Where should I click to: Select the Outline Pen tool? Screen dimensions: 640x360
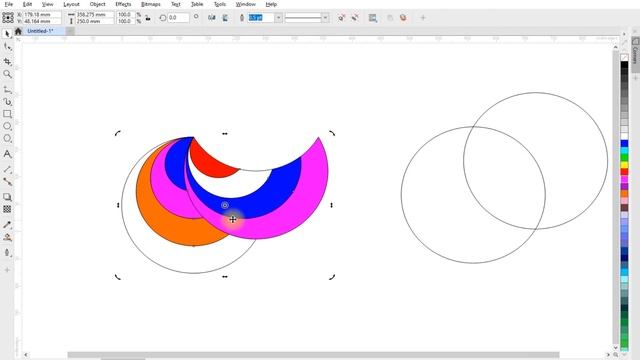[x=7, y=253]
